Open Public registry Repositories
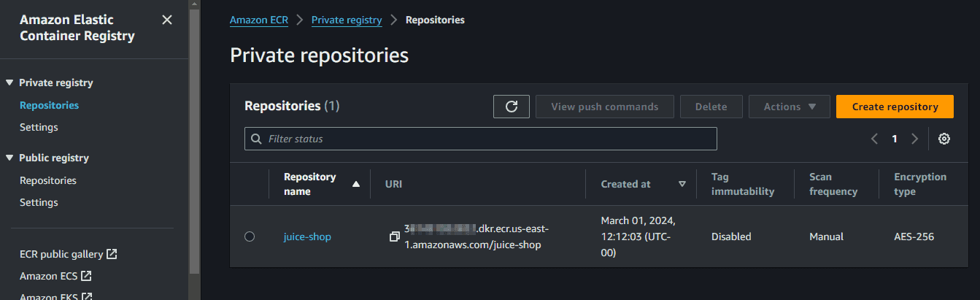 (x=48, y=180)
